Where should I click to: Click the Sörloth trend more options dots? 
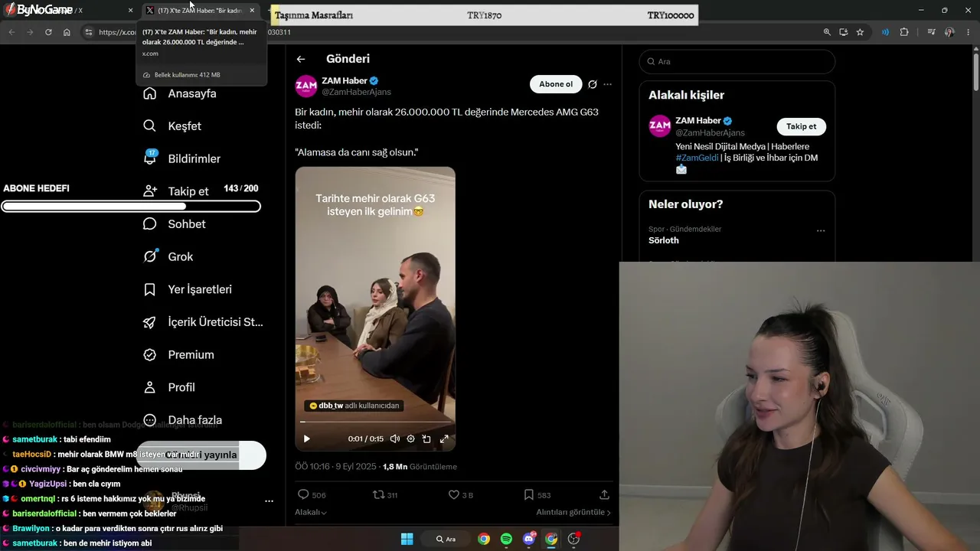821,230
